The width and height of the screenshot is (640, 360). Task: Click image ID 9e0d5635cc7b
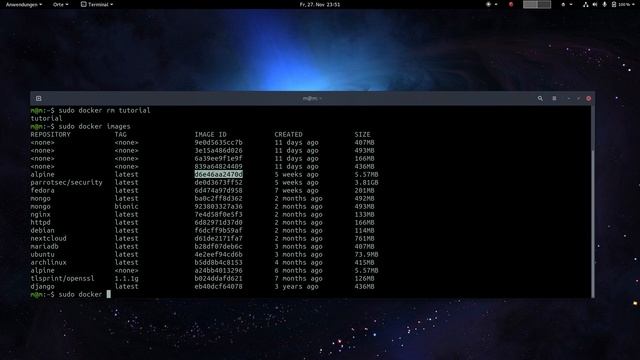click(218, 142)
